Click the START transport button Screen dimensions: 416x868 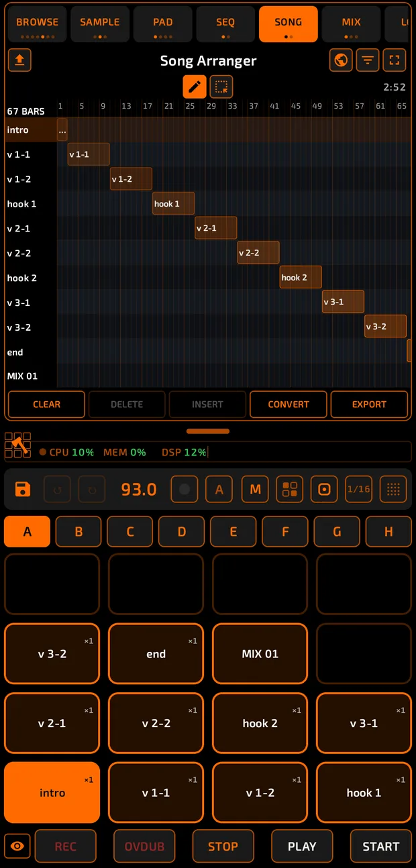(x=381, y=847)
